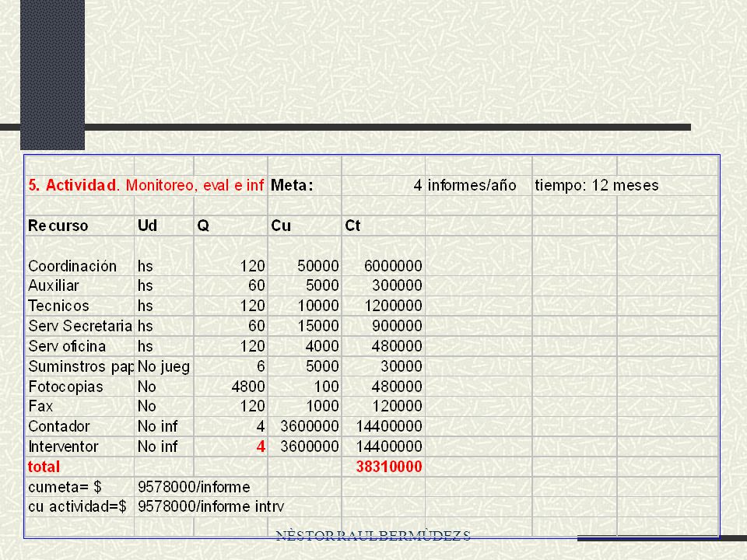Select the 'Q' column header
The width and height of the screenshot is (747, 560).
click(x=203, y=226)
